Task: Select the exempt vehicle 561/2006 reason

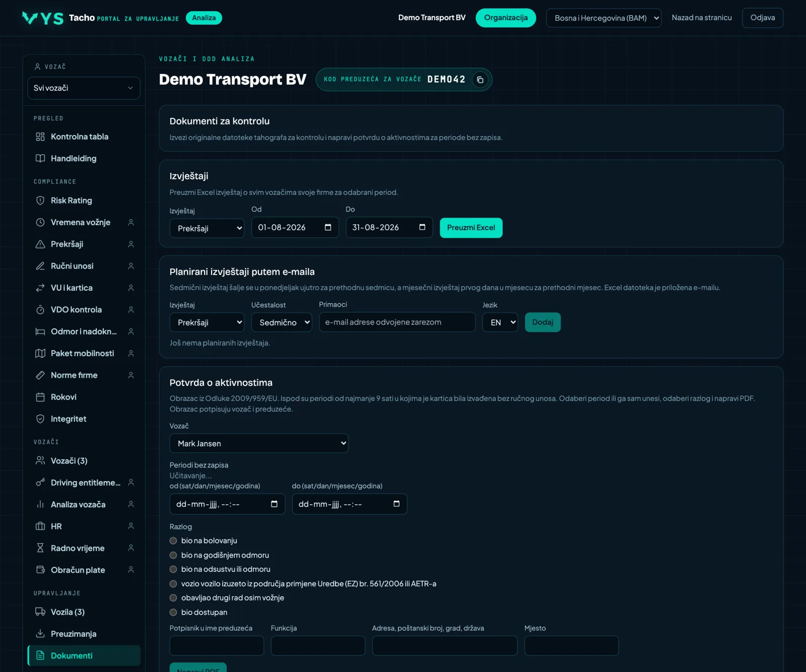Action: pyautogui.click(x=173, y=584)
